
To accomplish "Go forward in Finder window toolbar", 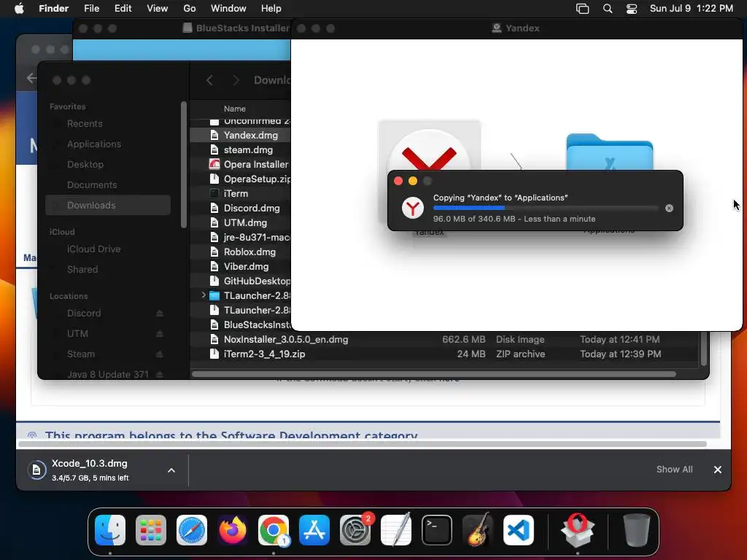I will click(236, 80).
